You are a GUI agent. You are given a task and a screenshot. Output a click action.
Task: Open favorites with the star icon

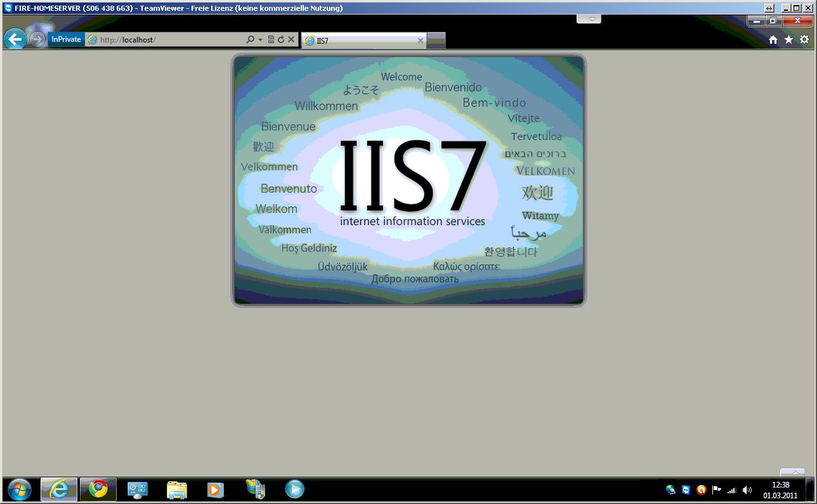click(x=788, y=39)
